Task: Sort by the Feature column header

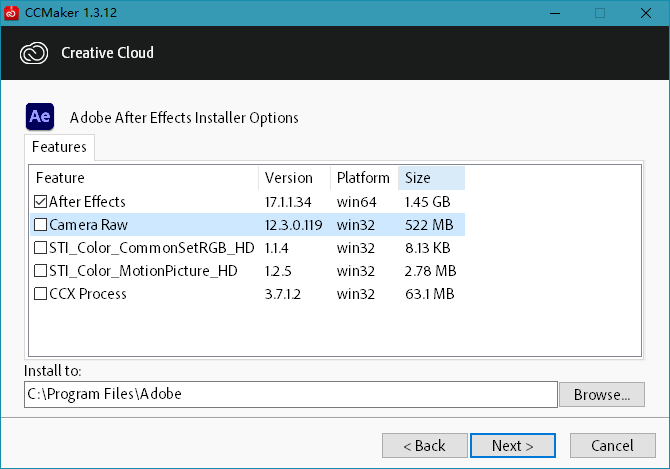Action: (x=144, y=178)
